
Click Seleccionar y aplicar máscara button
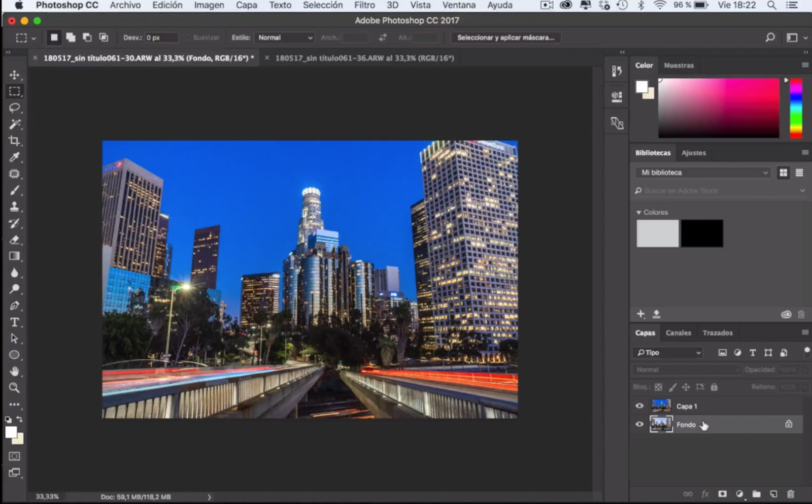[x=505, y=38]
